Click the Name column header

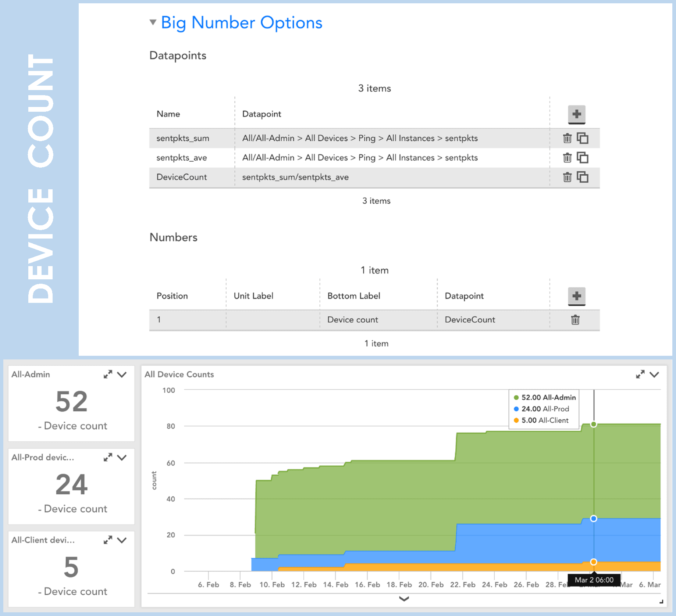(x=168, y=114)
